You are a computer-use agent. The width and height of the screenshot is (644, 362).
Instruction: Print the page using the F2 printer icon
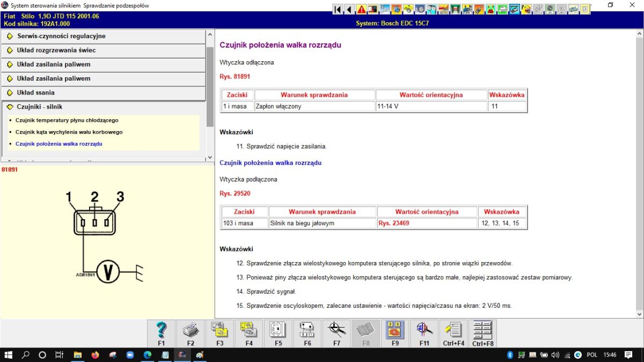tap(191, 333)
